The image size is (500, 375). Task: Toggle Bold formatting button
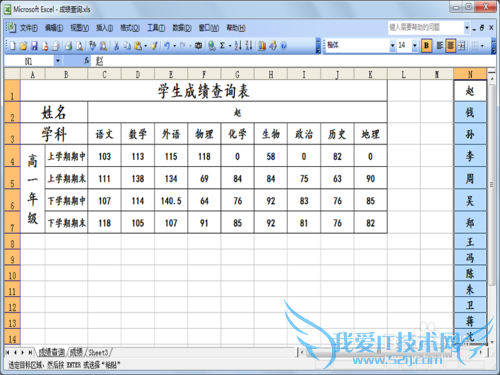click(426, 46)
